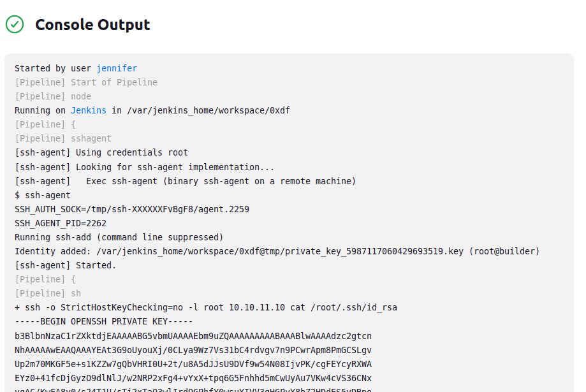Click the Exec ssh-agent binary line
Image resolution: width=586 pixels, height=392 pixels.
pos(185,181)
